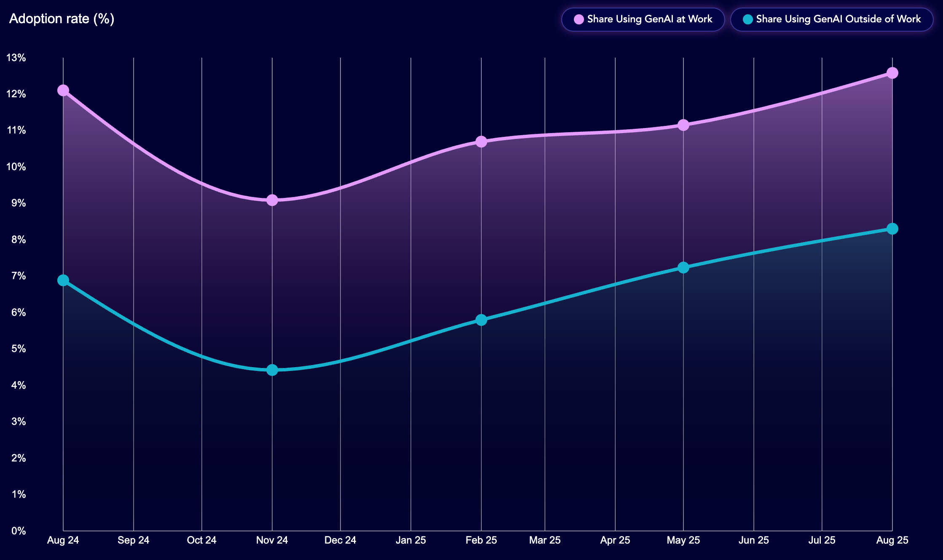Select purple Aug 25 data point
The height and width of the screenshot is (560, 943).
coord(892,73)
